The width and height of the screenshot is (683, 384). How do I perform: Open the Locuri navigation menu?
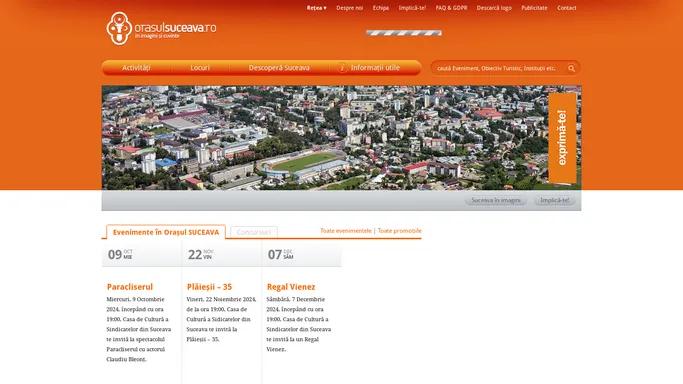pyautogui.click(x=200, y=68)
